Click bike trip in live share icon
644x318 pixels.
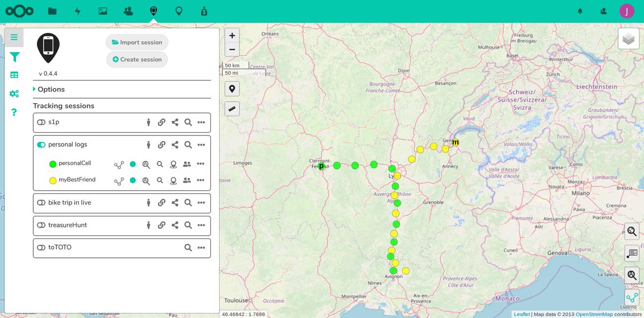click(x=175, y=203)
